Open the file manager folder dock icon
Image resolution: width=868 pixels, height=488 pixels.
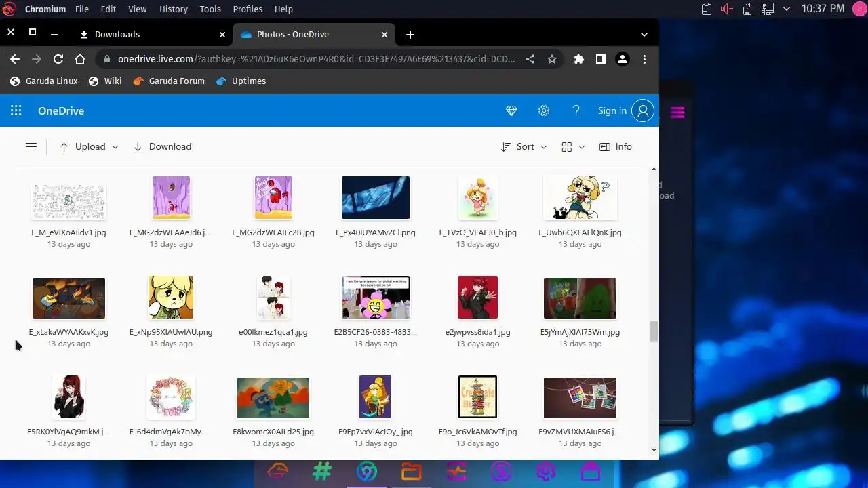point(412,472)
